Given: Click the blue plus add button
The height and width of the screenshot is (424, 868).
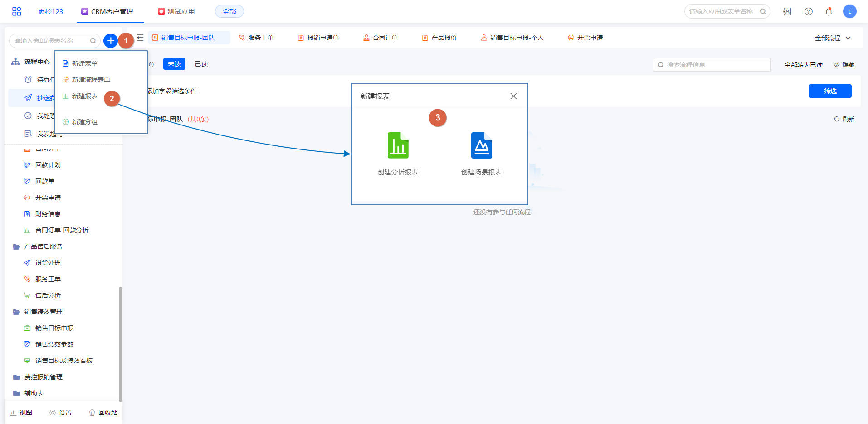Looking at the screenshot, I should coord(110,41).
